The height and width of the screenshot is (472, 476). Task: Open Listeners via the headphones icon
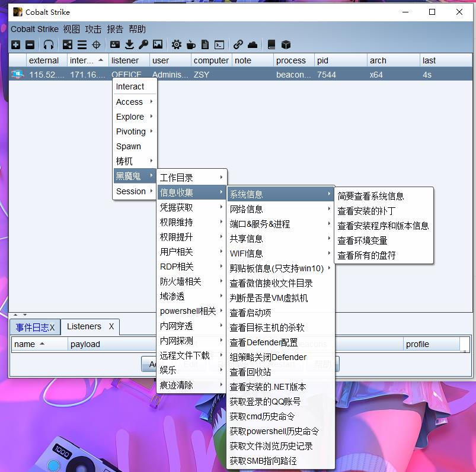tap(49, 45)
